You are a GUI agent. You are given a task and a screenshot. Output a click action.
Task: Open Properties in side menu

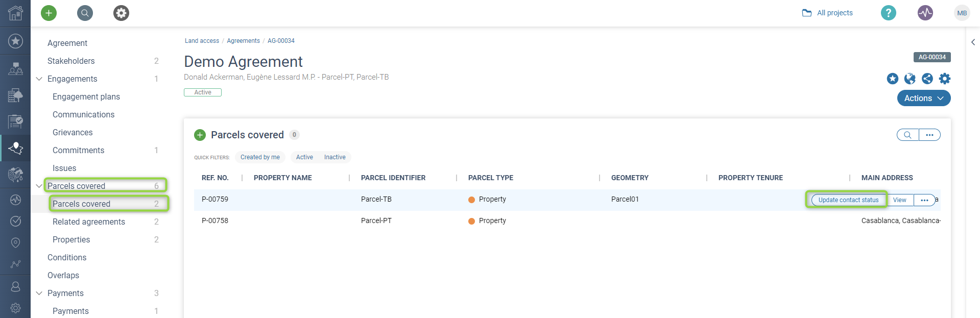pos(71,239)
